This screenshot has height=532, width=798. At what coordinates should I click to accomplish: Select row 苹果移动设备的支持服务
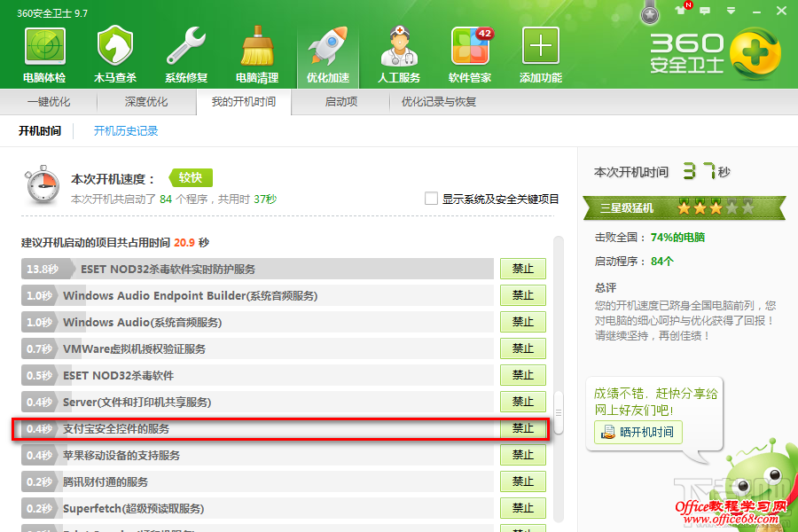click(257, 455)
